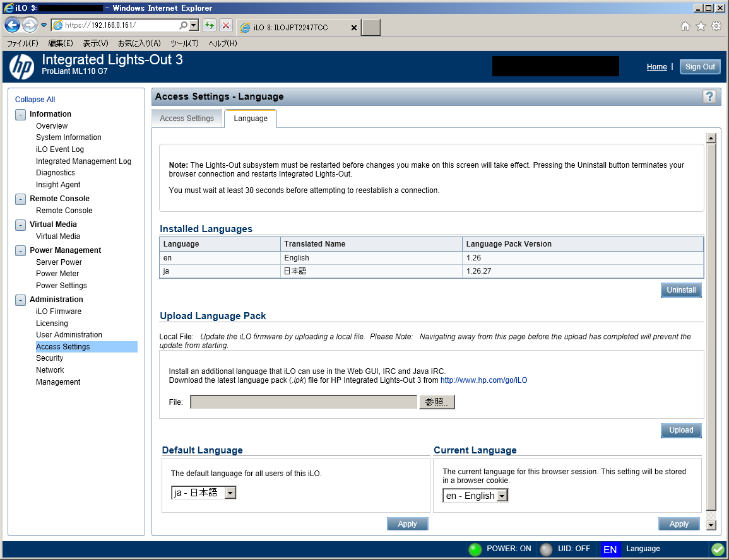
Task: Click the page scrollbar down arrow
Action: (x=711, y=525)
